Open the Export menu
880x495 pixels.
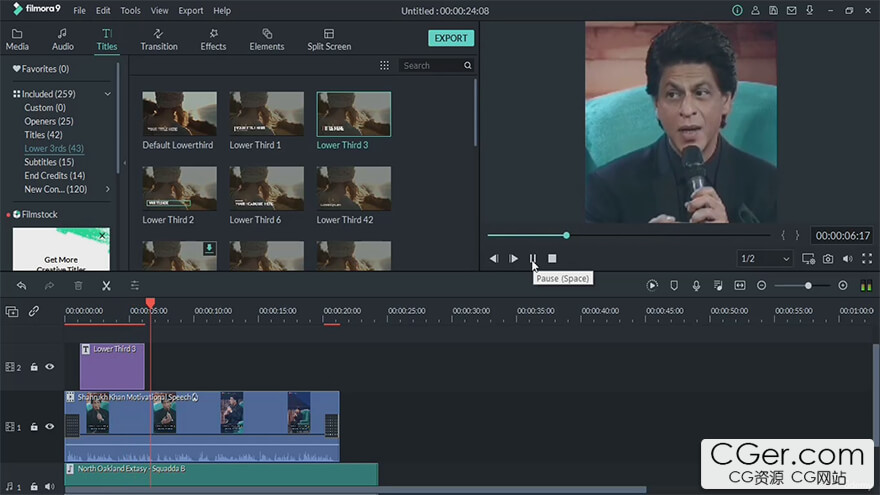pyautogui.click(x=191, y=11)
